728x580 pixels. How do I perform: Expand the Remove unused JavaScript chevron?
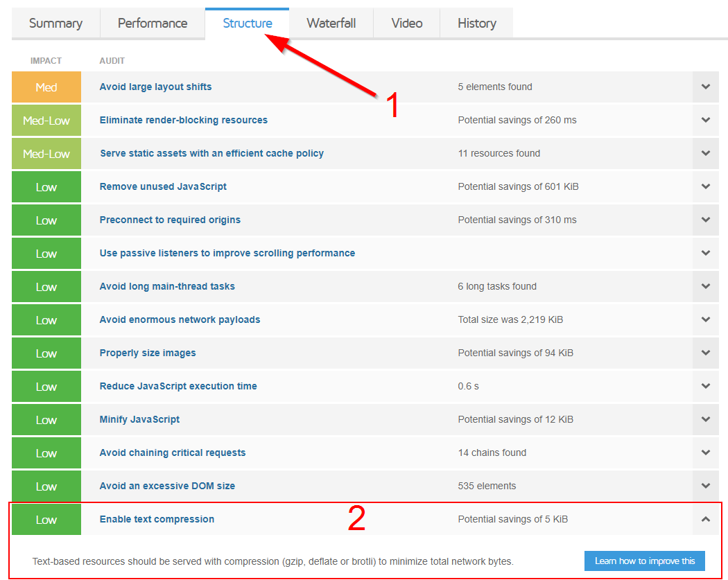tap(705, 187)
